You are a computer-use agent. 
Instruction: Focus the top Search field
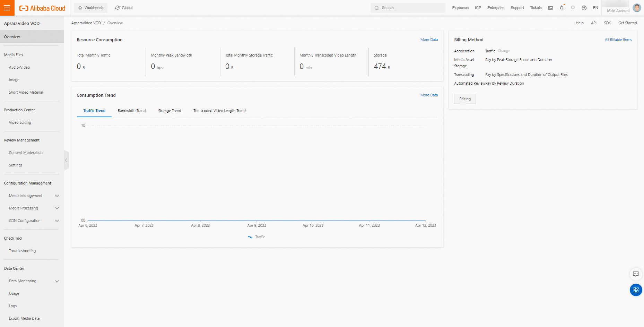pos(408,8)
